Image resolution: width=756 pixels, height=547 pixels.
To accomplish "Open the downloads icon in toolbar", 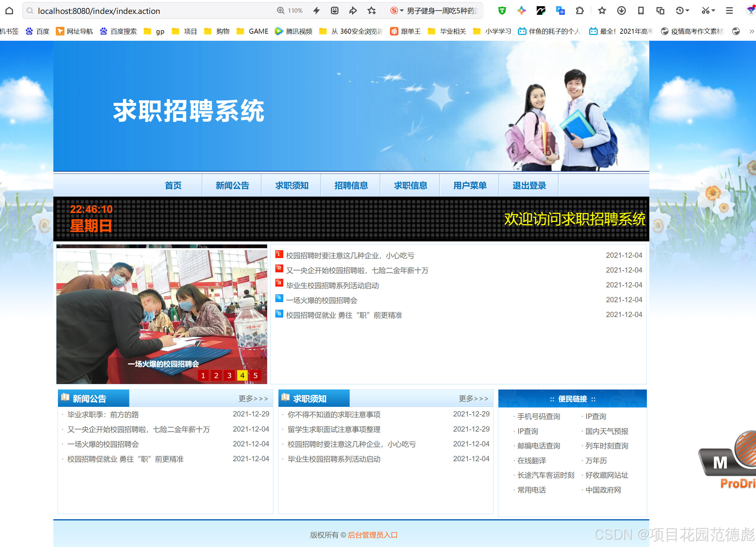I will pyautogui.click(x=621, y=11).
